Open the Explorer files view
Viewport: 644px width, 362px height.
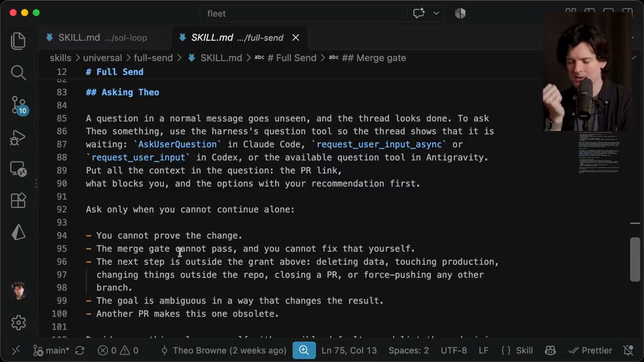click(18, 41)
